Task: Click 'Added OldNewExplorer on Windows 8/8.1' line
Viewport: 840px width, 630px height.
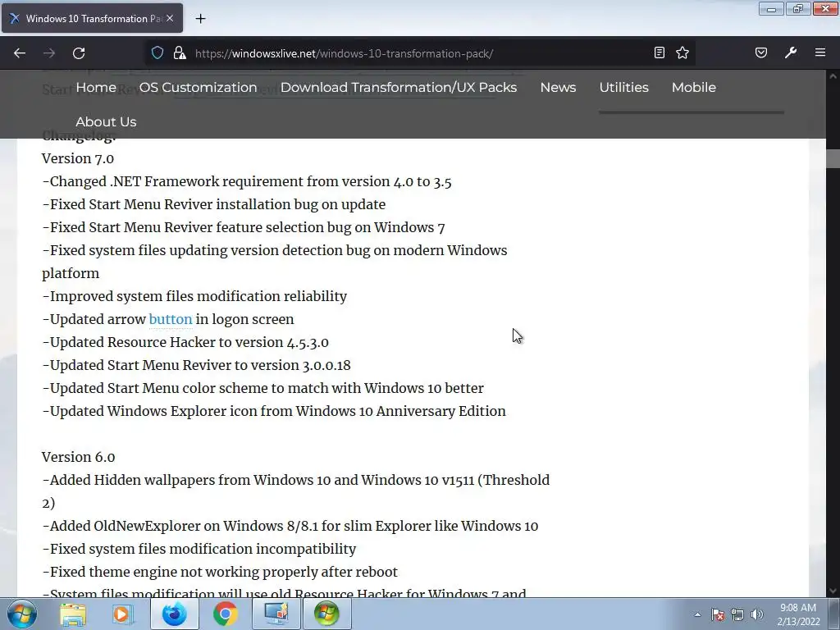Action: coord(290,526)
